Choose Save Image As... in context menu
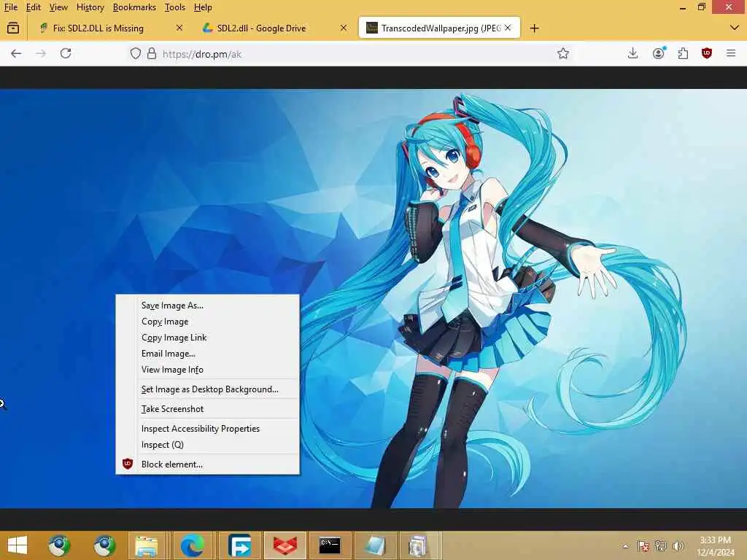 click(x=208, y=306)
